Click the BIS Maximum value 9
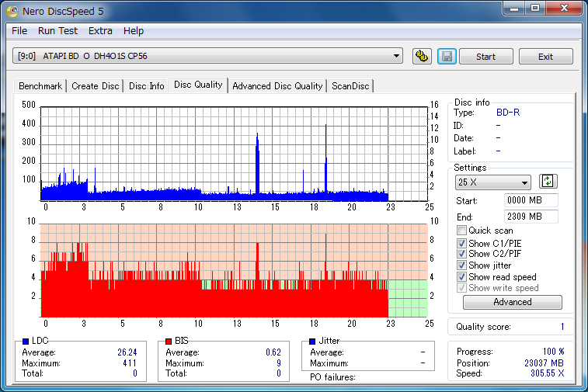Screen dimensions: 588x392 (x=279, y=363)
